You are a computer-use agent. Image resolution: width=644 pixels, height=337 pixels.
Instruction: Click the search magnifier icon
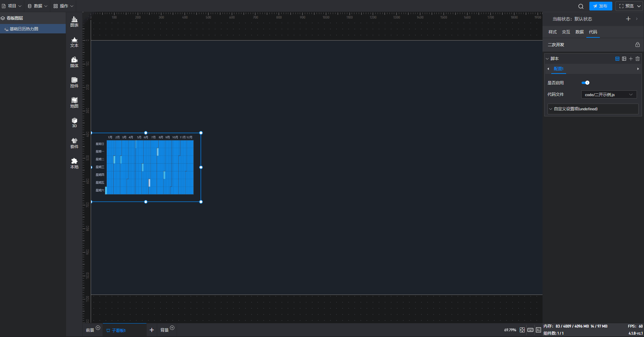[x=581, y=6]
